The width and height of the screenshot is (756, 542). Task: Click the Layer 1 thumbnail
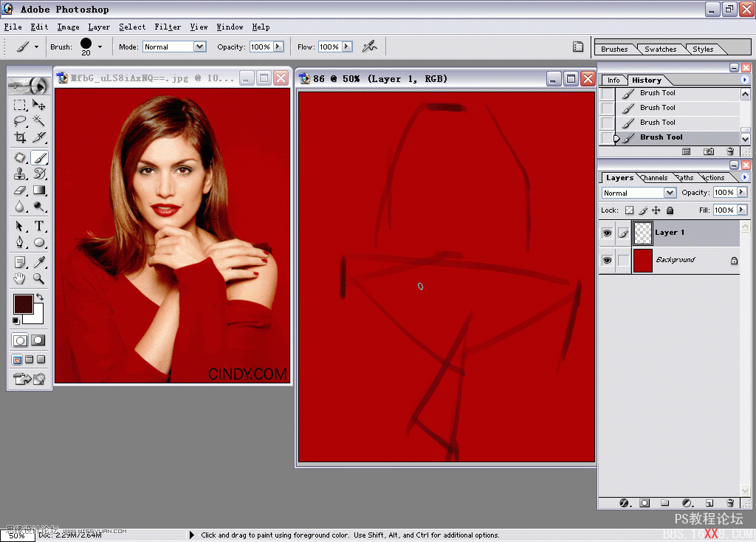coord(643,233)
